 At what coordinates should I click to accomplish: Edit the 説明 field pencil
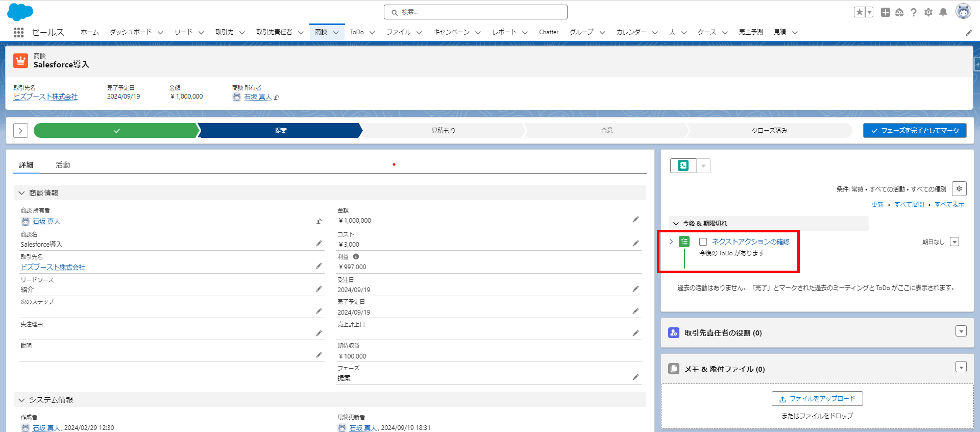[319, 355]
